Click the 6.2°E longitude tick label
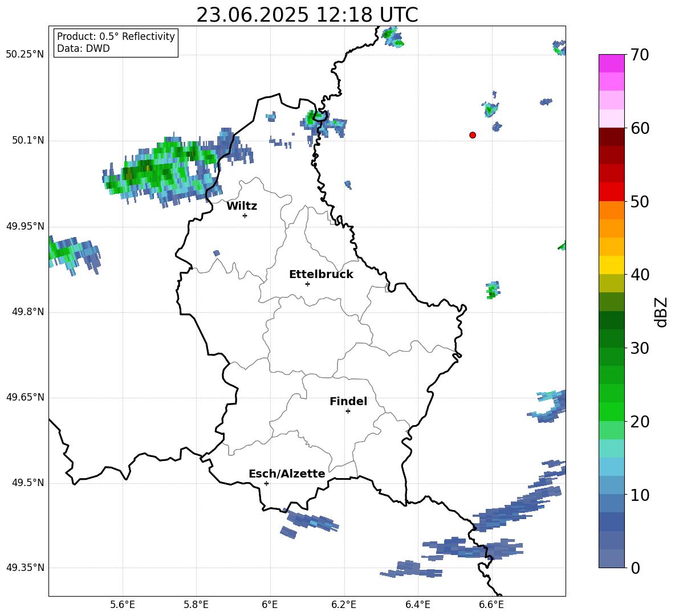Image resolution: width=675 pixels, height=616 pixels. (344, 605)
